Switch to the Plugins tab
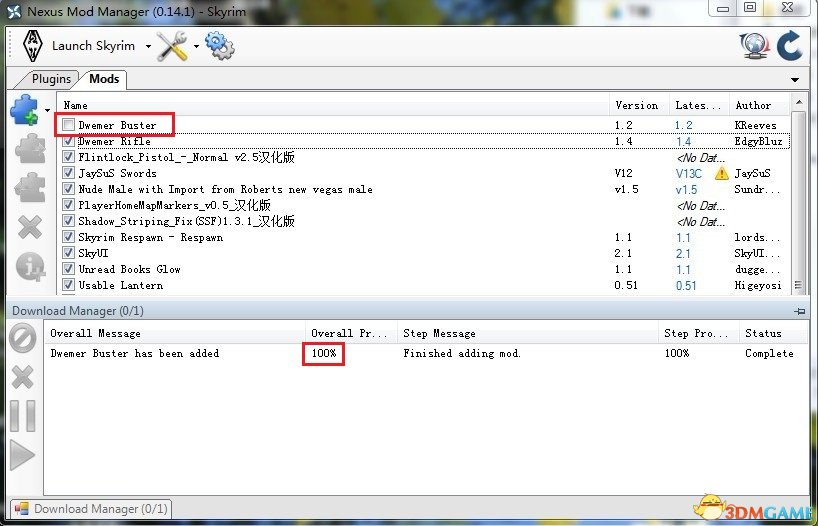 51,79
